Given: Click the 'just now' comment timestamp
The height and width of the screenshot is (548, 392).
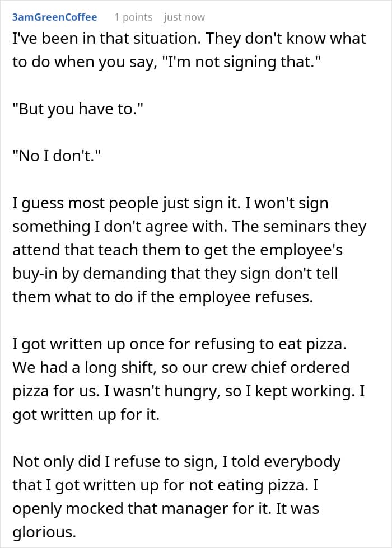Looking at the screenshot, I should [x=184, y=17].
